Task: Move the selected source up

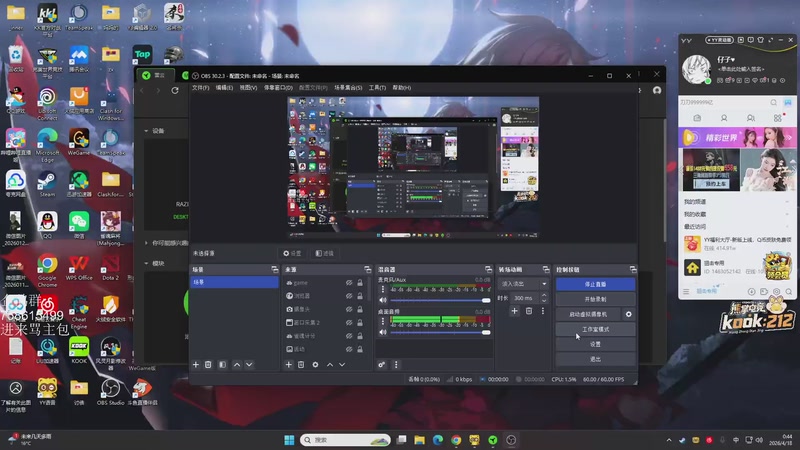Action: coord(330,365)
